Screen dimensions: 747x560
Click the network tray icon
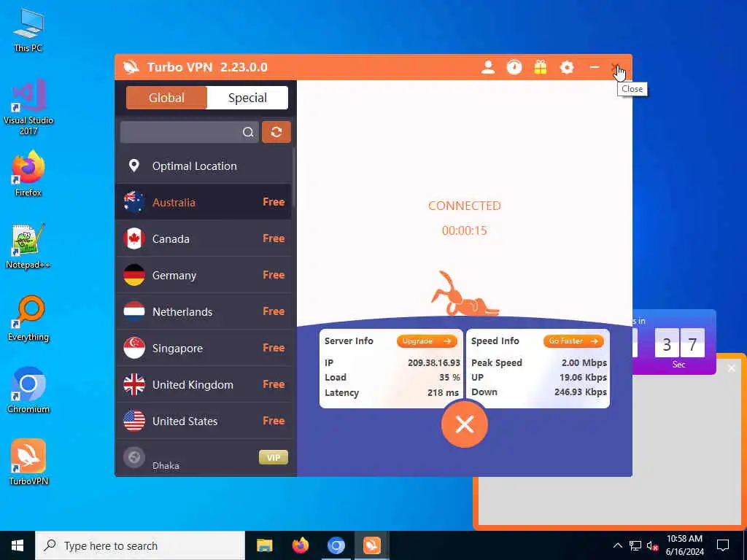[635, 545]
